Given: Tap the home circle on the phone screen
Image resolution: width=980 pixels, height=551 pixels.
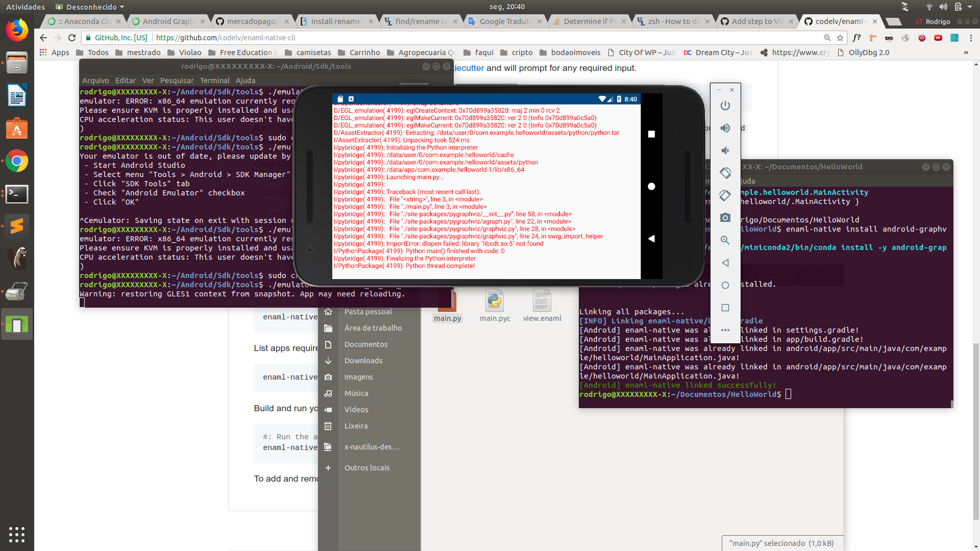Looking at the screenshot, I should (651, 187).
